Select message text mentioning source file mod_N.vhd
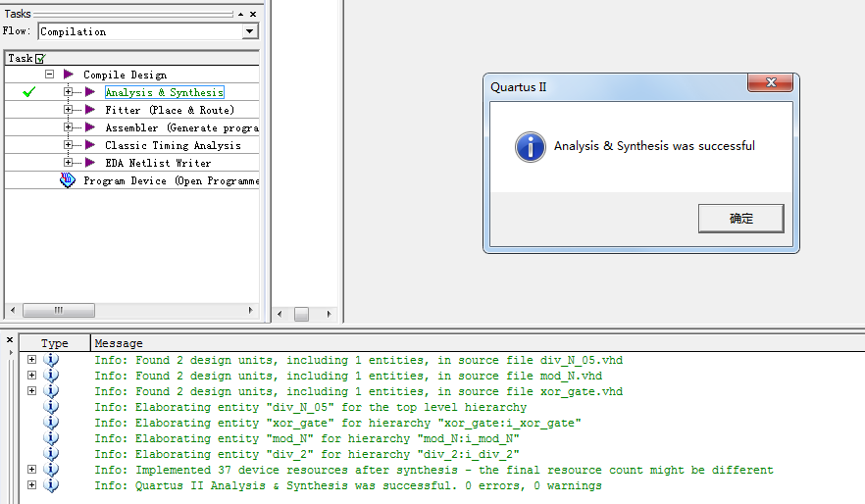Viewport: 865px width, 504px height. [x=349, y=376]
